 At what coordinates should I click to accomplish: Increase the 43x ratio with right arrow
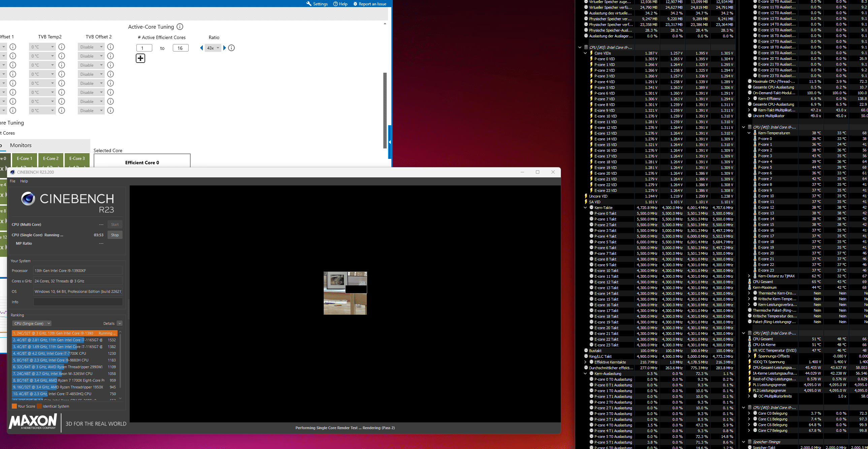tap(225, 48)
